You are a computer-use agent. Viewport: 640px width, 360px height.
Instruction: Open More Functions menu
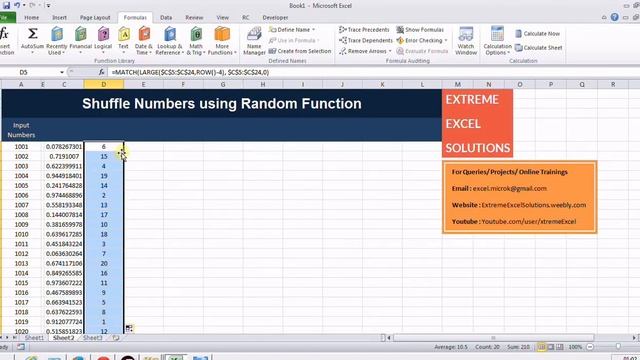222,40
